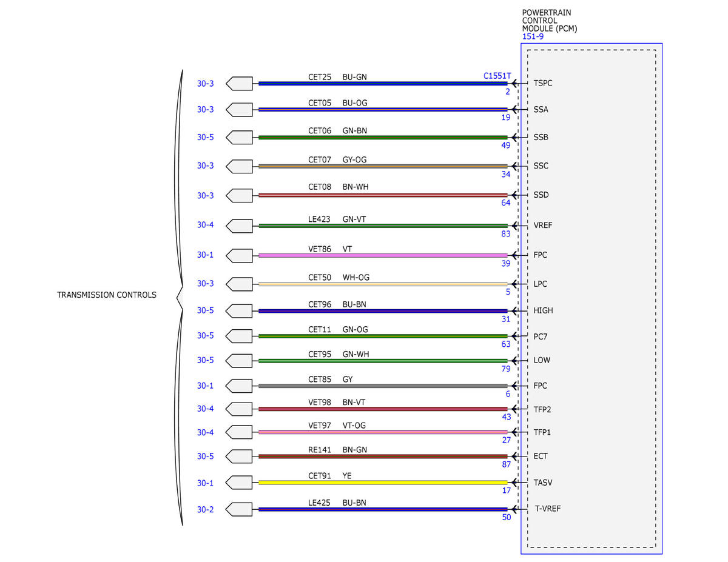The image size is (728, 562).
Task: Select the HIGH pin label
Action: pyautogui.click(x=543, y=310)
